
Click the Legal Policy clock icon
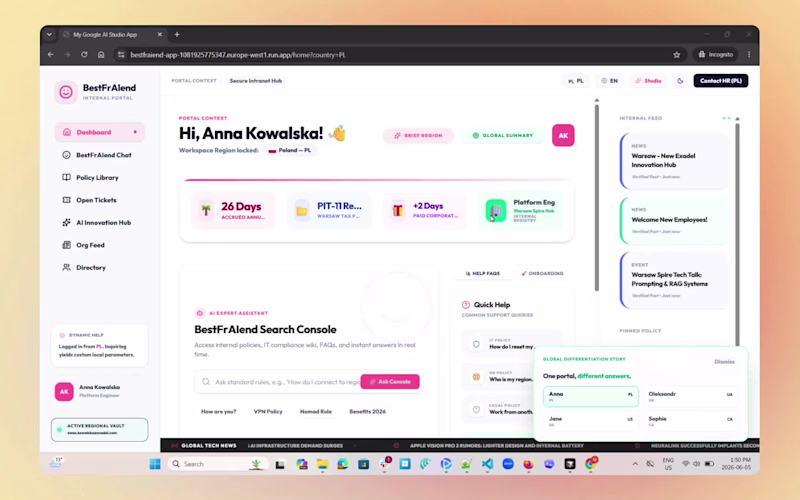[476, 409]
